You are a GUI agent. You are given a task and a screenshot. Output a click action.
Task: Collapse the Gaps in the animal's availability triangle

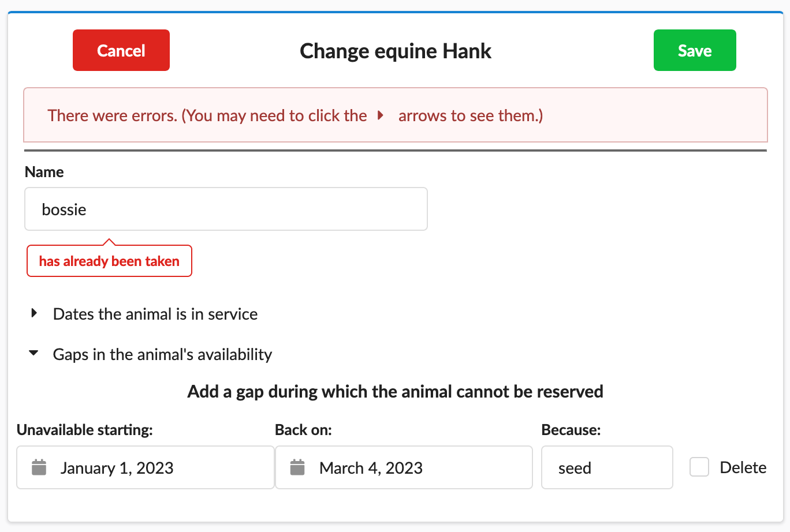[34, 353]
